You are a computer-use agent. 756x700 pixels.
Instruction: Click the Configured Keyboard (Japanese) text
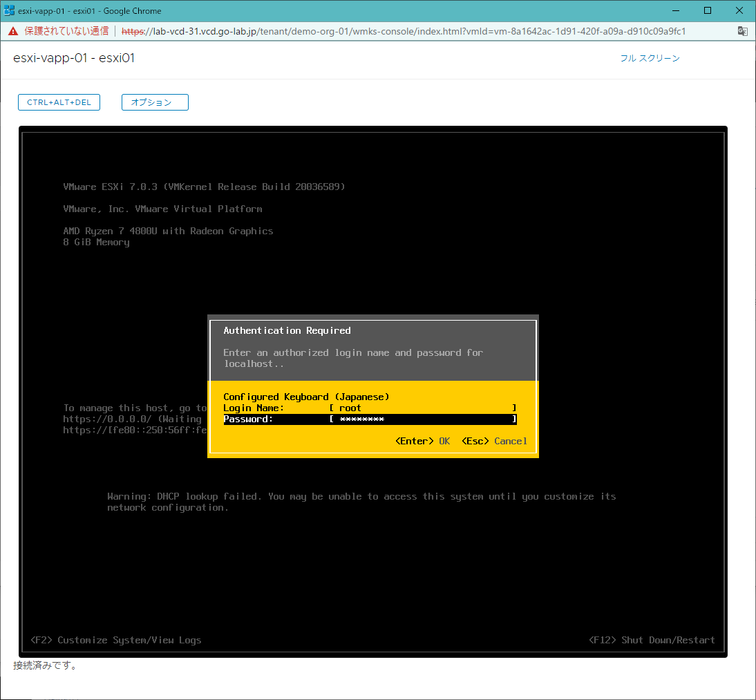[x=306, y=397]
